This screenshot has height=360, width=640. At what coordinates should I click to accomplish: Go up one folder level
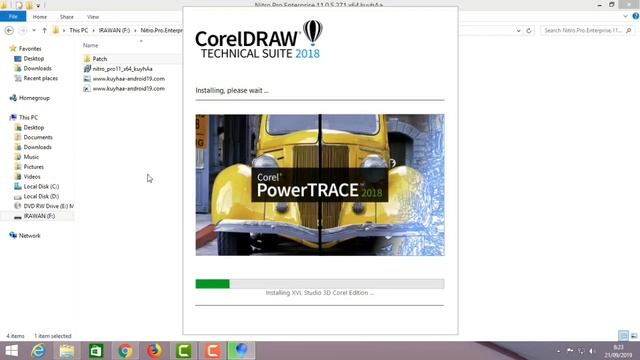pyautogui.click(x=44, y=31)
